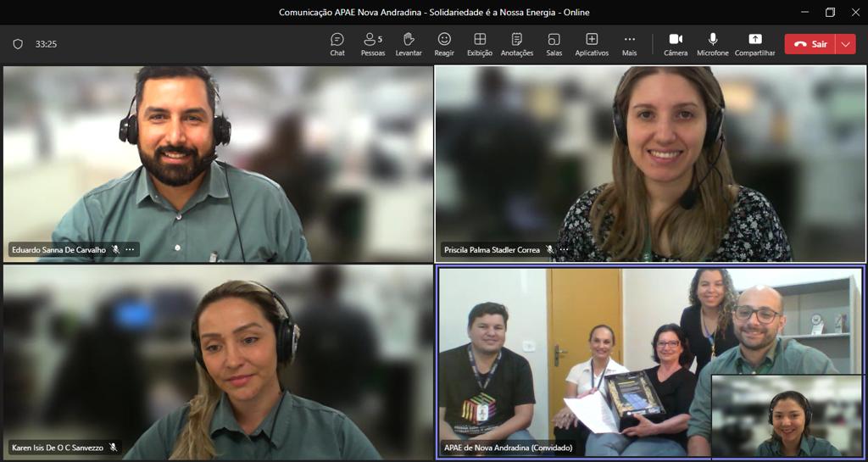Image resolution: width=868 pixels, height=462 pixels.
Task: Click the shield security icon
Action: pos(18,44)
